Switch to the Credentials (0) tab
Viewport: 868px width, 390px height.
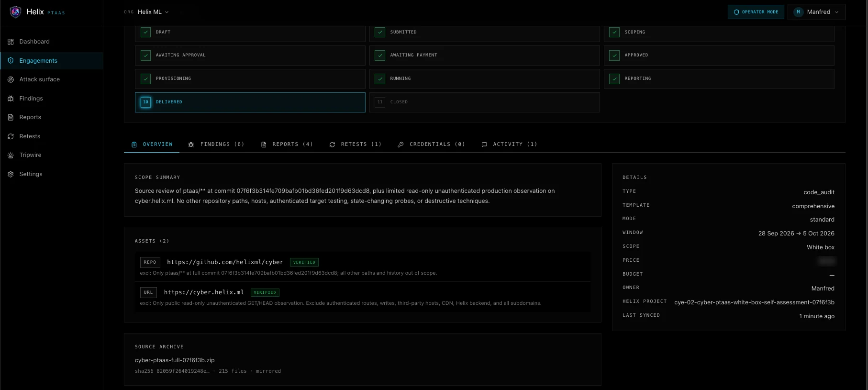pyautogui.click(x=432, y=144)
